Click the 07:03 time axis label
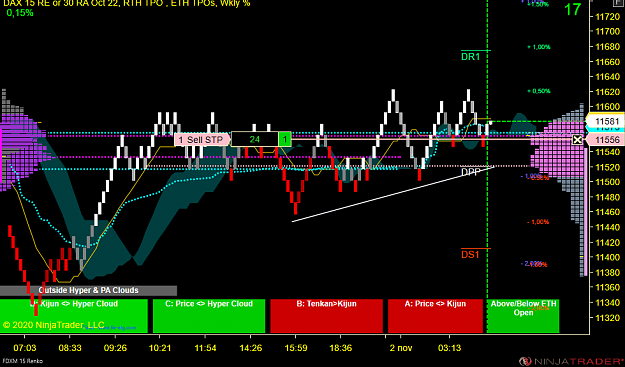This screenshot has width=625, height=367. pos(25,348)
